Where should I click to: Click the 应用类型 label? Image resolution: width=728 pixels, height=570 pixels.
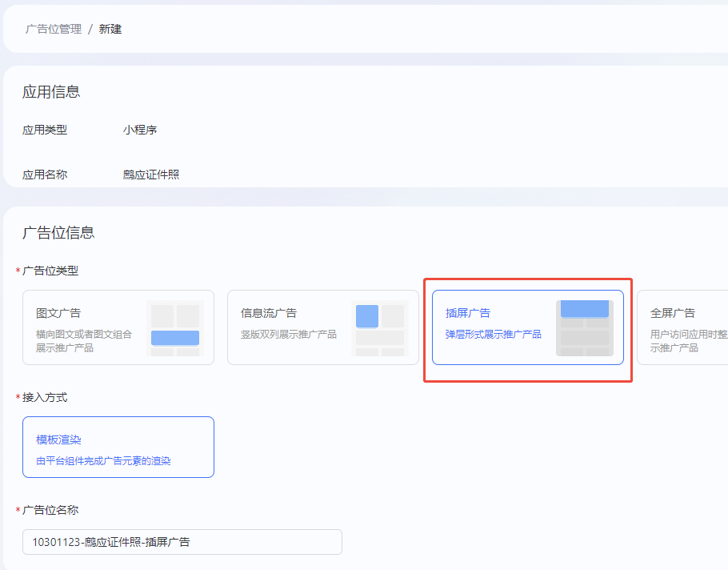click(x=45, y=130)
